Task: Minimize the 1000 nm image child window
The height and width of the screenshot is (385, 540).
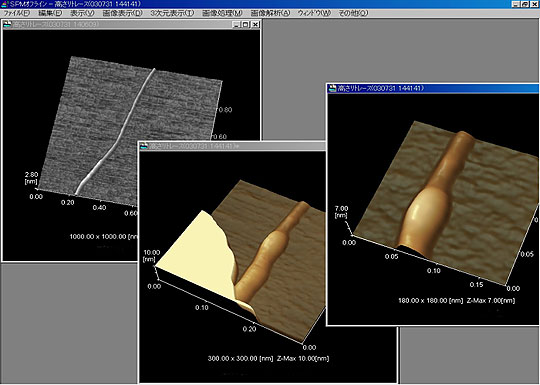Action: [236, 24]
